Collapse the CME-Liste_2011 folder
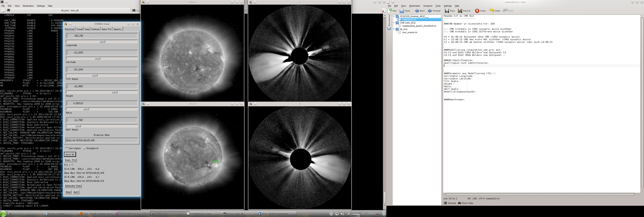The image size is (644, 217). pos(394,23)
